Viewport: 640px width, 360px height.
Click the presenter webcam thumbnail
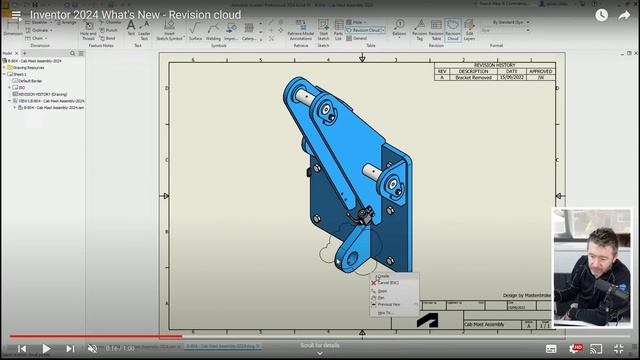click(x=592, y=268)
